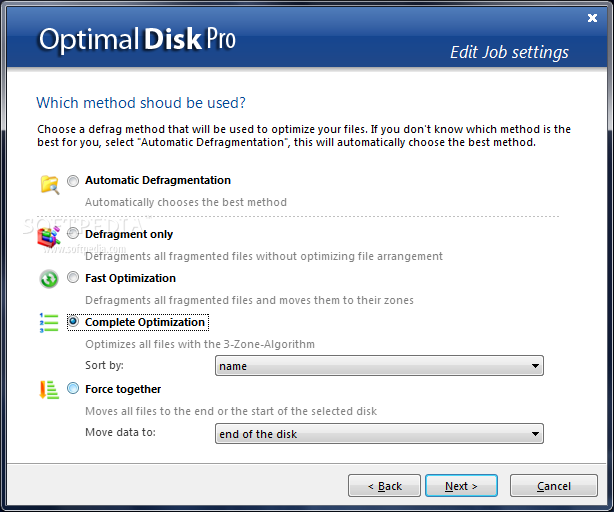Enable the Force together radio button
Image resolution: width=614 pixels, height=512 pixels.
[73, 388]
